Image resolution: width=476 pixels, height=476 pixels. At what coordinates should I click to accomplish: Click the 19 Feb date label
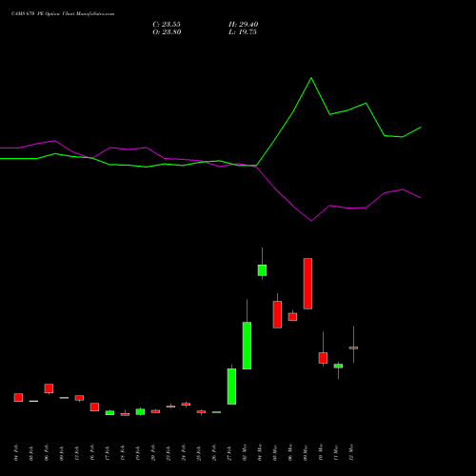click(x=138, y=453)
